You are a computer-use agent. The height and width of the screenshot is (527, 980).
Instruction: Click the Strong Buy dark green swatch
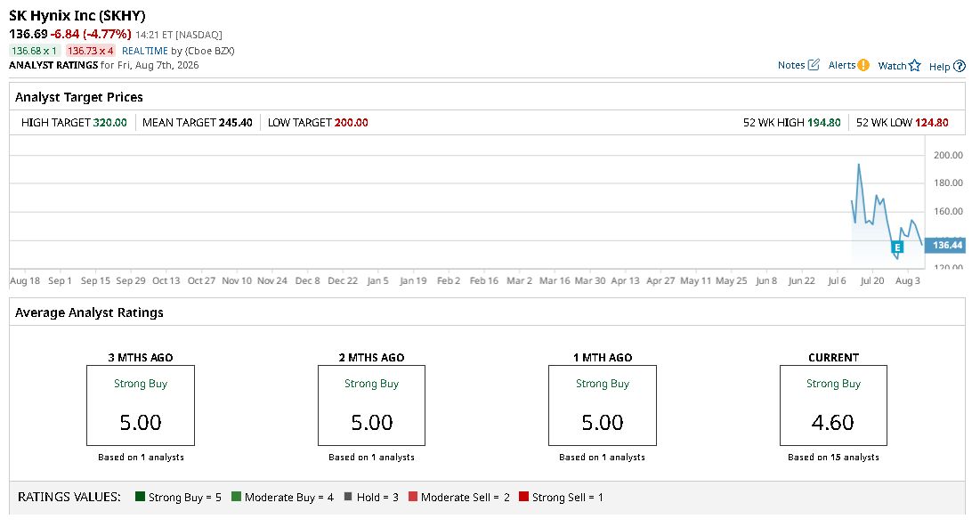coord(140,497)
